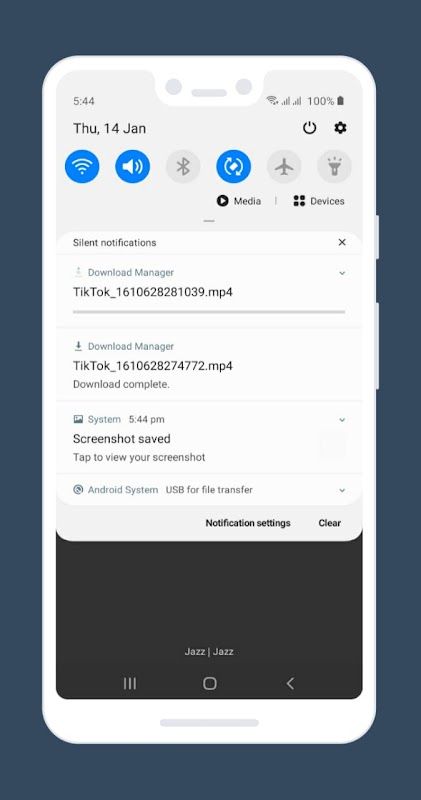Dismiss silent notifications with the X
The image size is (421, 800).
pyautogui.click(x=342, y=242)
